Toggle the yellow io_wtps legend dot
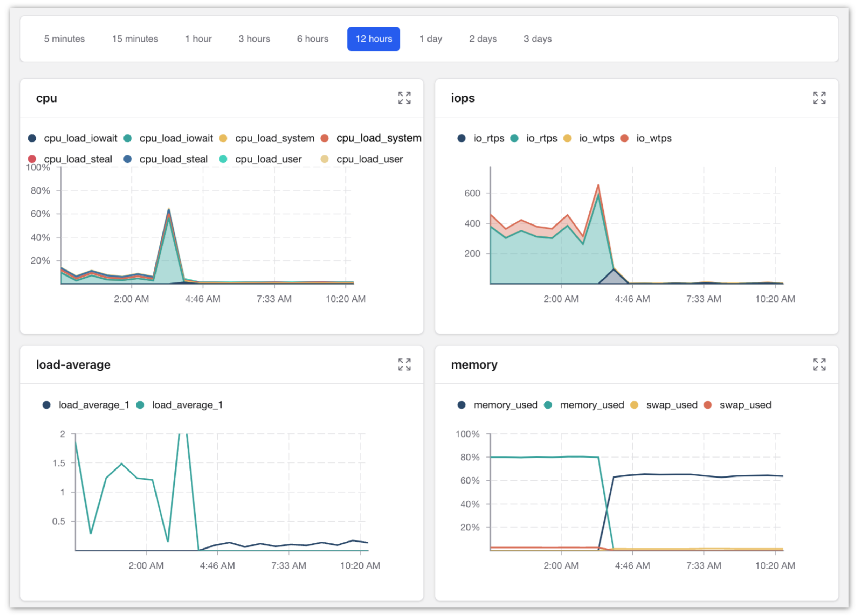The image size is (859, 616). [567, 138]
